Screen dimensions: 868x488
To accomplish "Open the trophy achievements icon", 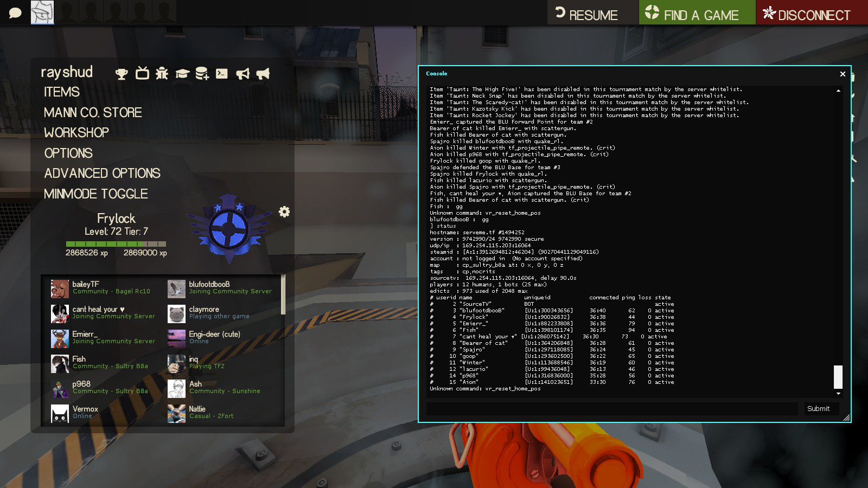I will coord(122,74).
